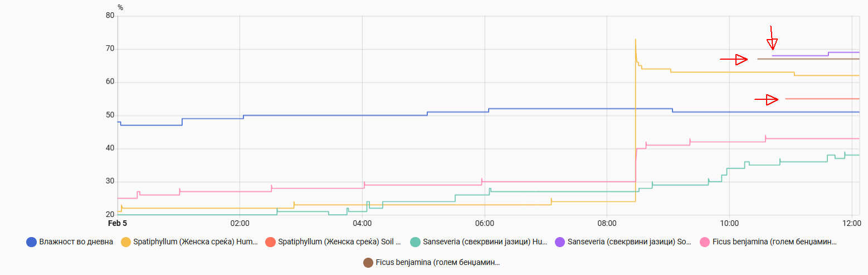Click the red arrow pointing at the orange-red line
This screenshot has width=868, height=275.
click(x=767, y=99)
